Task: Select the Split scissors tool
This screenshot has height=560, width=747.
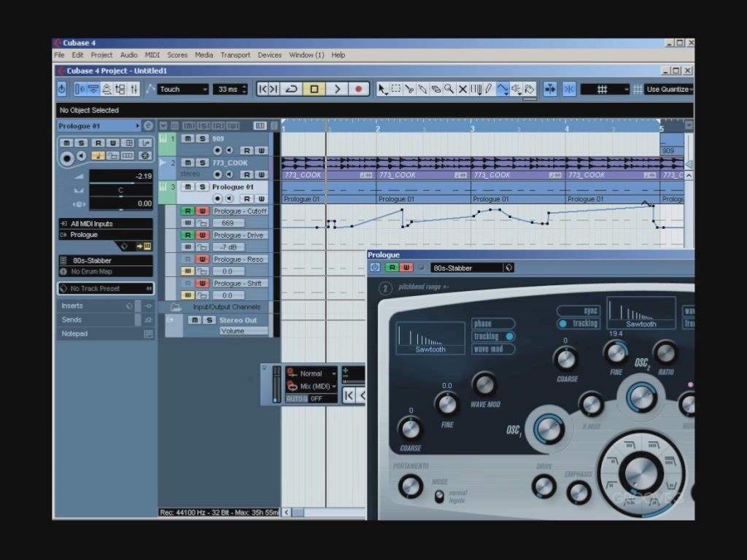Action: [x=409, y=89]
